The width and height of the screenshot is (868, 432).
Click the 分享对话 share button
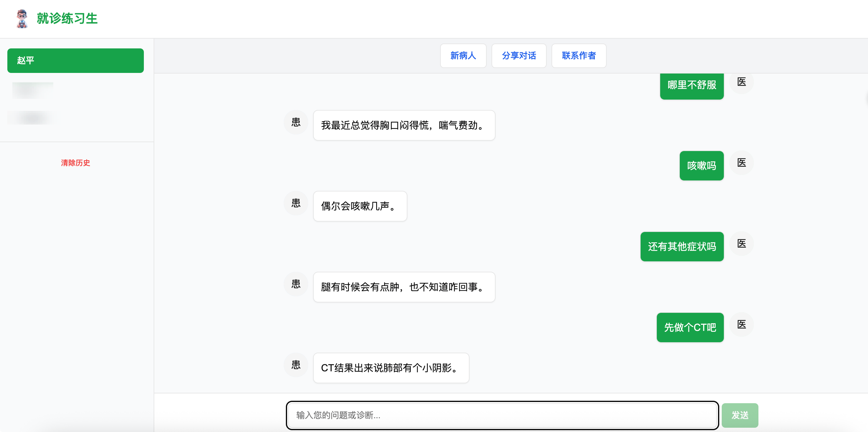(518, 56)
